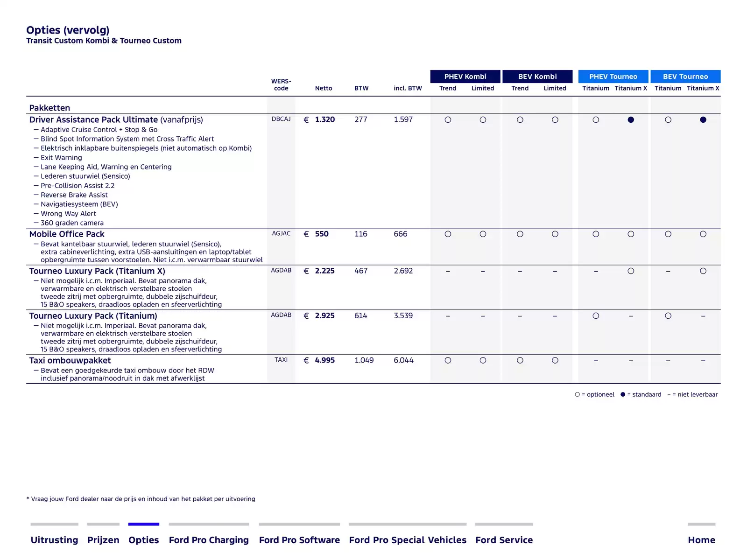Select the Opties navigation tab
Viewport: 747px width, 560px height.
pyautogui.click(x=144, y=539)
